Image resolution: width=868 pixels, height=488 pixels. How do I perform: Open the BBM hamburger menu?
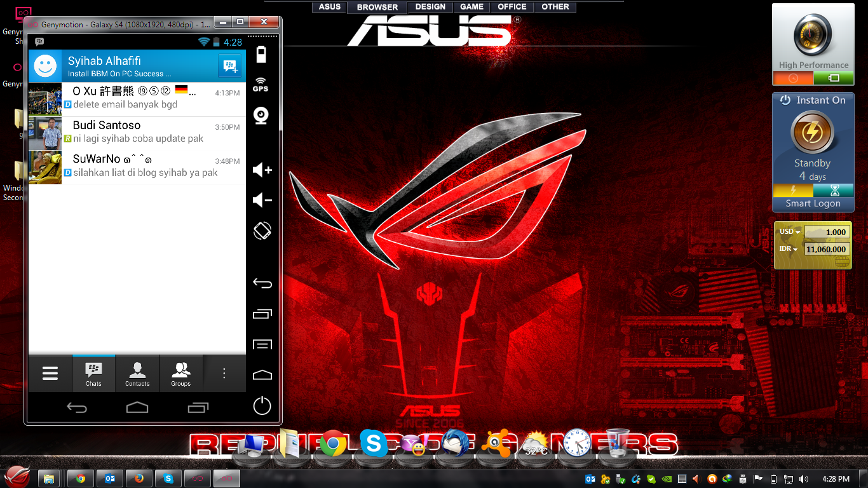pos(50,374)
